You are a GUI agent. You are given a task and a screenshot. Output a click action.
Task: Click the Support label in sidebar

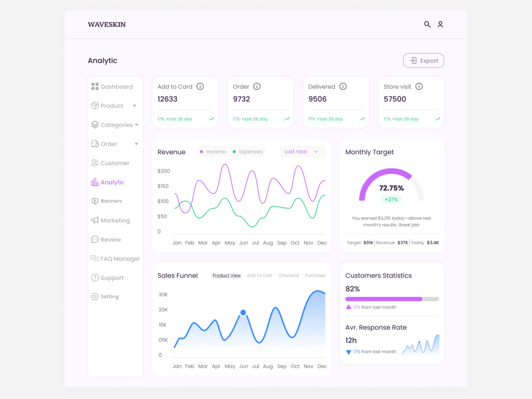(x=112, y=278)
